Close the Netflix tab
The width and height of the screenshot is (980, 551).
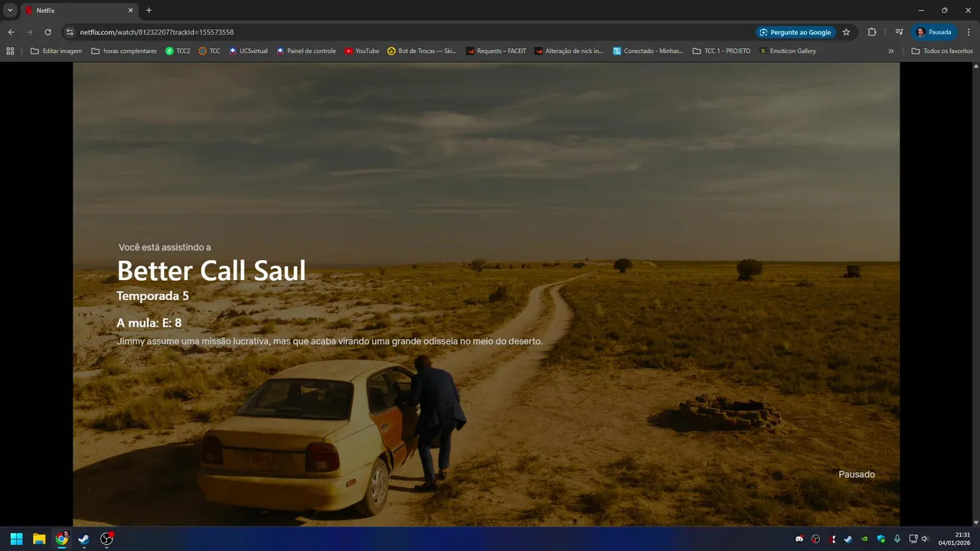pos(130,11)
